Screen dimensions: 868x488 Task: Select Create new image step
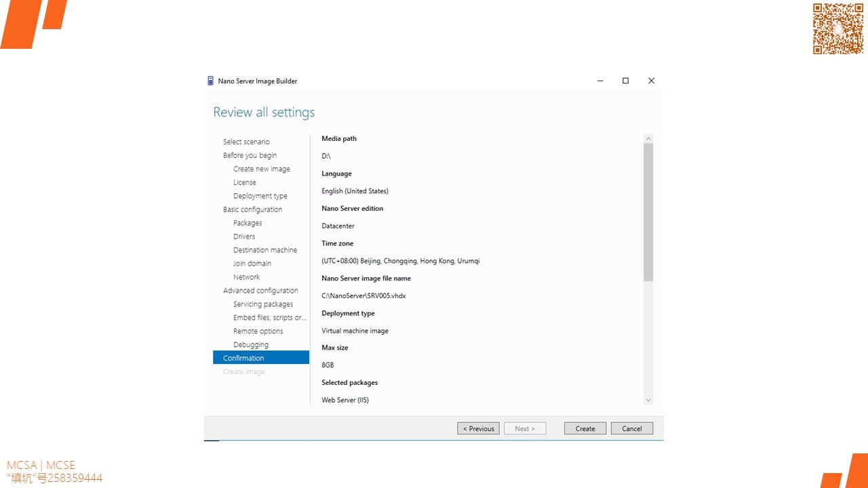(261, 169)
